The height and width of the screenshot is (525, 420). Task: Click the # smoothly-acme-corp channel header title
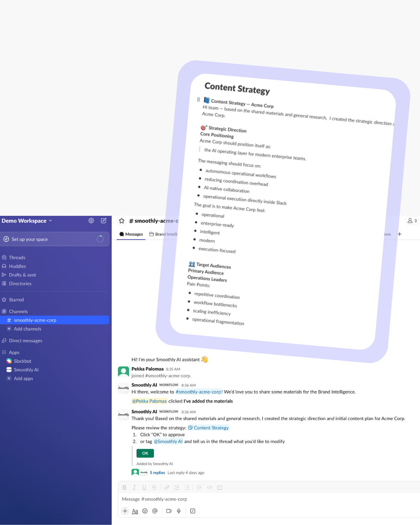(x=154, y=221)
